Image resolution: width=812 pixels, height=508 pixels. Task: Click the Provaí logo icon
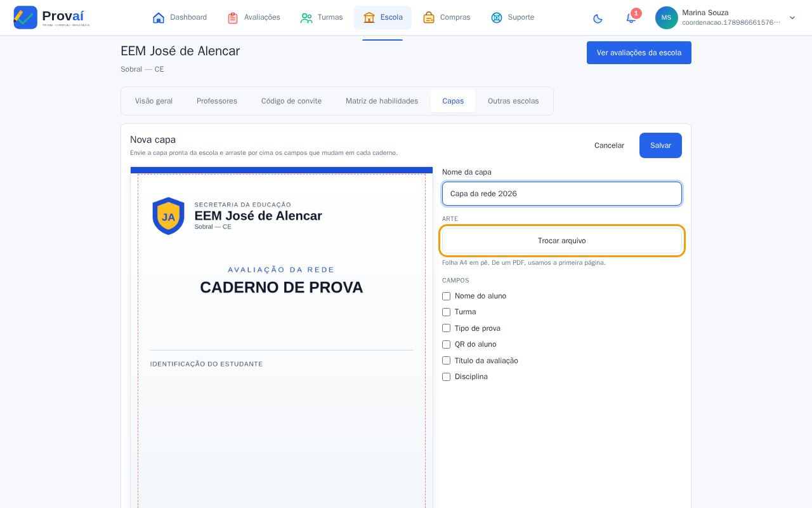pos(25,17)
